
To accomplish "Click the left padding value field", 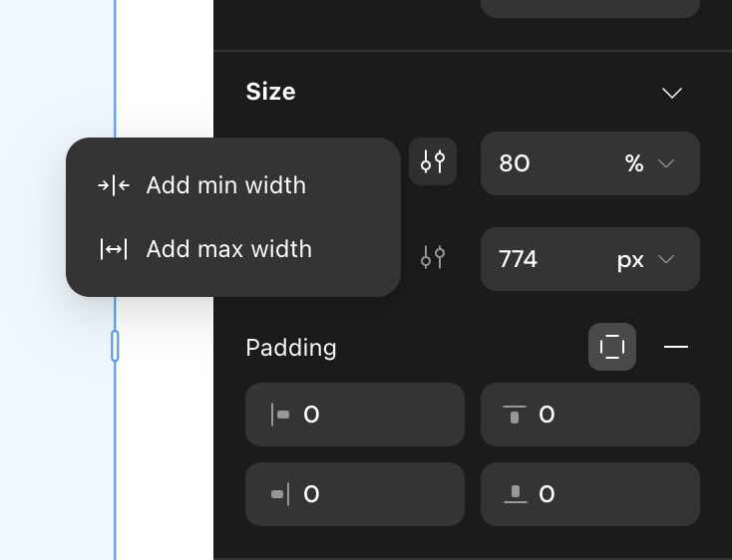I will click(x=355, y=415).
